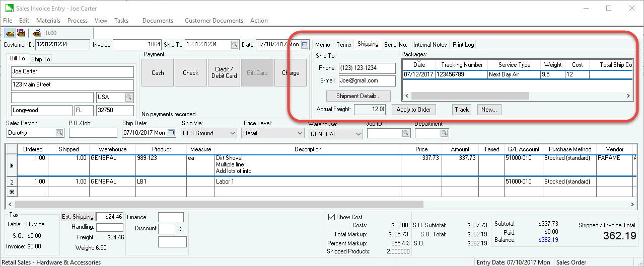Click the LEVEL price tag toolbar icon
This screenshot has height=267, width=644.
point(21,33)
